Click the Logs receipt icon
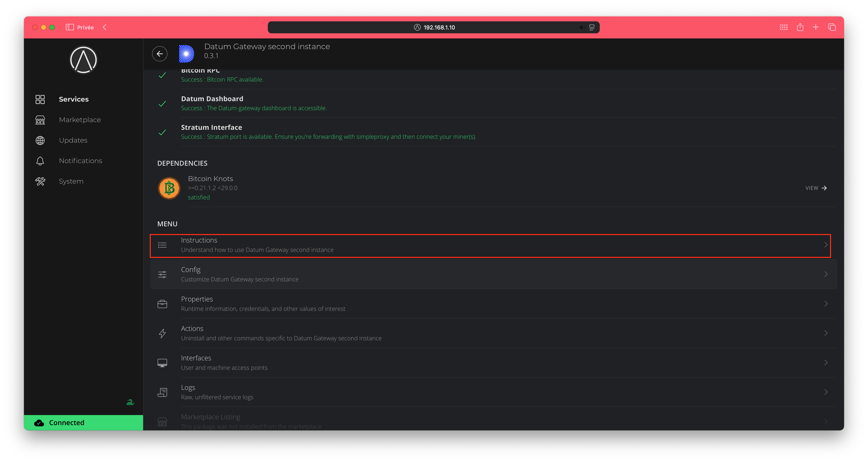Viewport: 868px width, 462px height. [162, 392]
